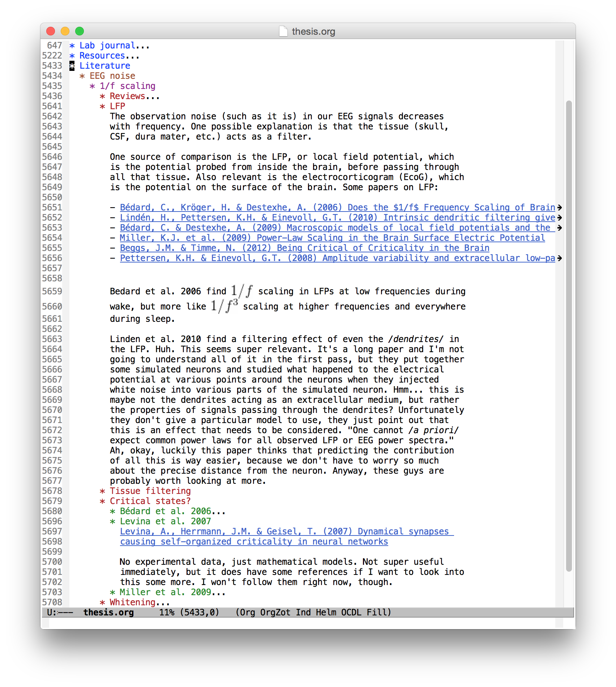Click thesis.org buffer name in mode line
The width and height of the screenshot is (616, 687).
[x=108, y=613]
